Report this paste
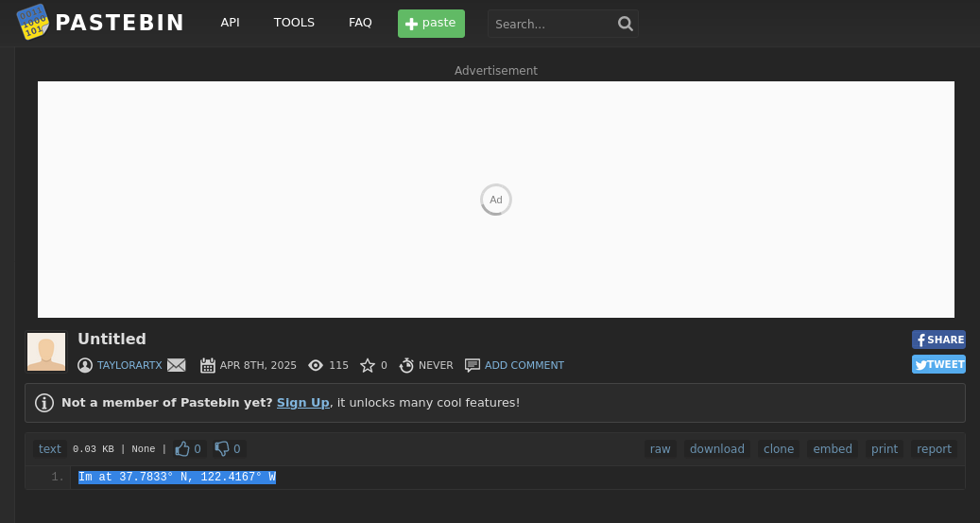Viewport: 980px width, 523px height. tap(934, 449)
